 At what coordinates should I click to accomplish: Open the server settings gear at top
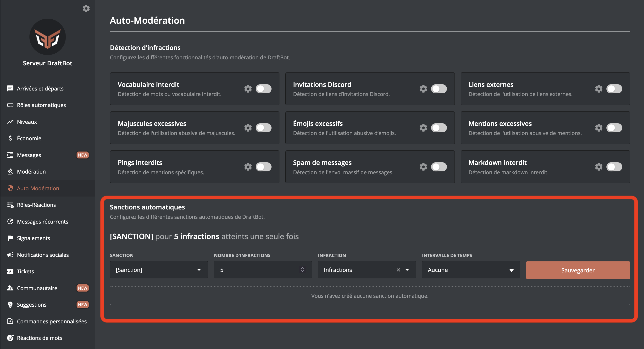pyautogui.click(x=86, y=8)
